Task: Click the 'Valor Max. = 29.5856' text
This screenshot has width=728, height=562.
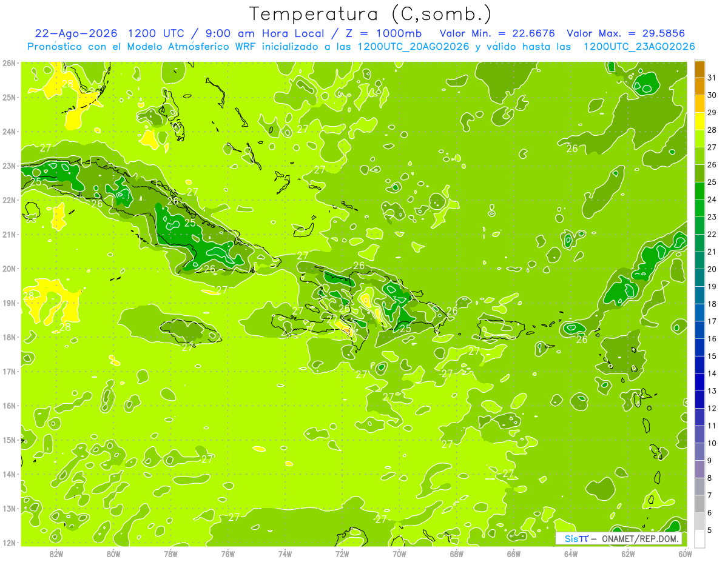Action: click(627, 33)
